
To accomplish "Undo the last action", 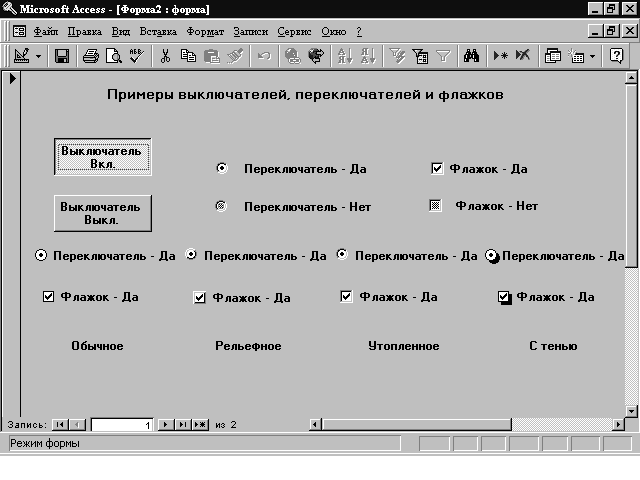I will point(264,56).
